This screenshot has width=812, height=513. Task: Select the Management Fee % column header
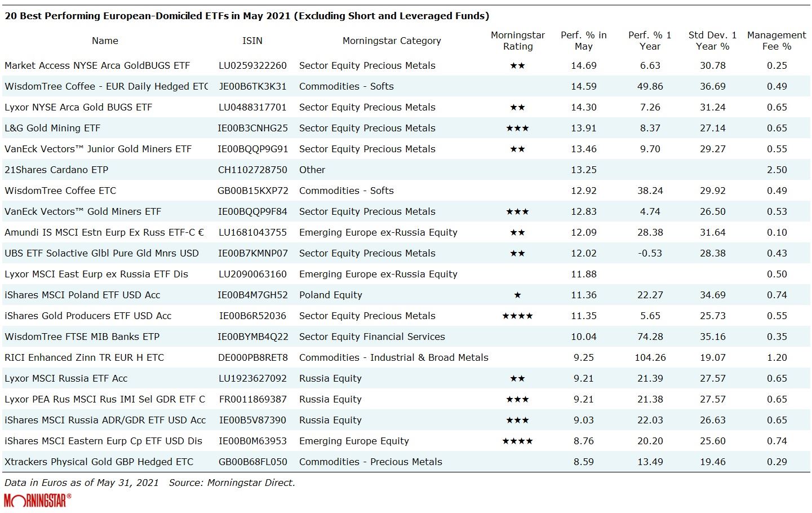(776, 41)
